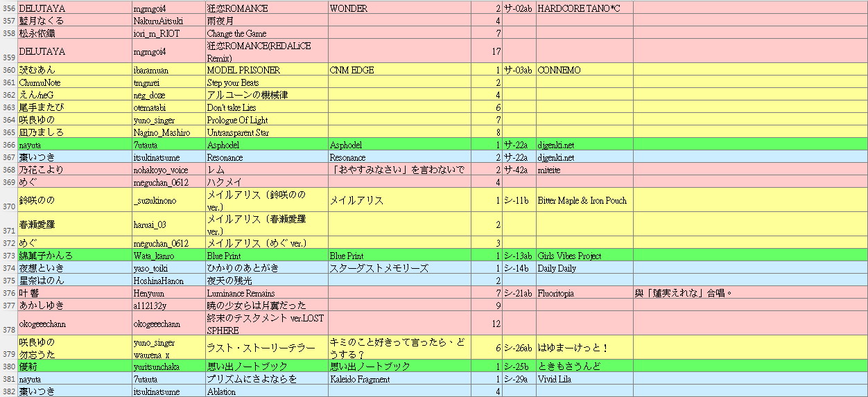868x397 pixels.
Task: Click the yuritsunchaka cell
Action: coord(168,367)
